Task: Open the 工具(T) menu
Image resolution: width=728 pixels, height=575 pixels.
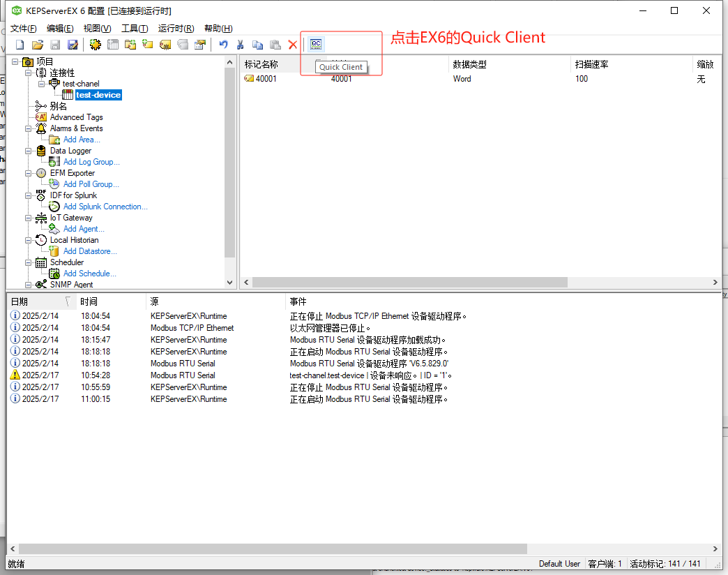Action: 135,29
